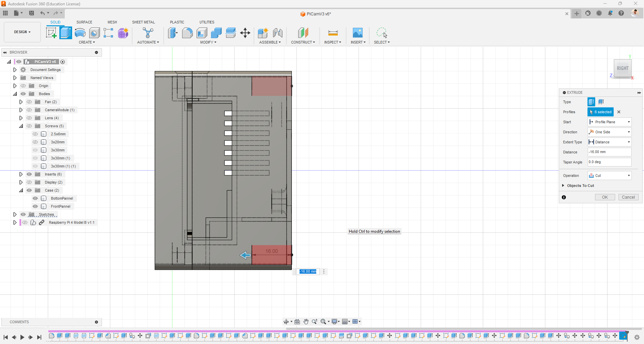Open the Operation dropdown set to Cut
The image size is (644, 344).
tap(609, 176)
